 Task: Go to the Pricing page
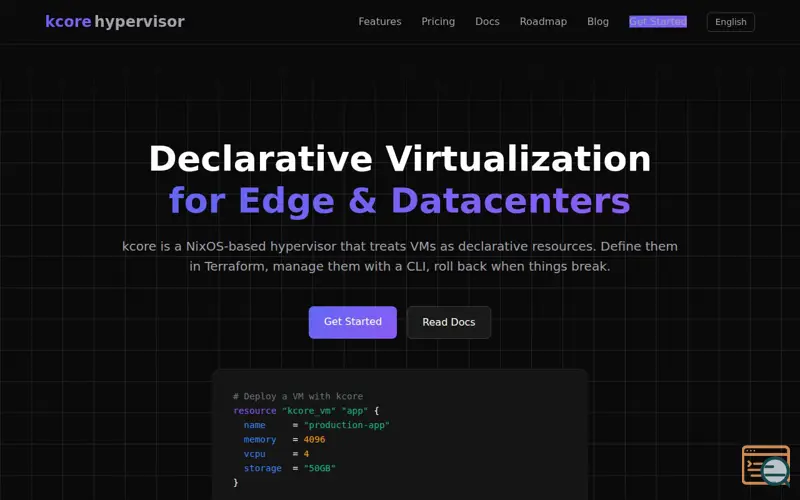[438, 21]
